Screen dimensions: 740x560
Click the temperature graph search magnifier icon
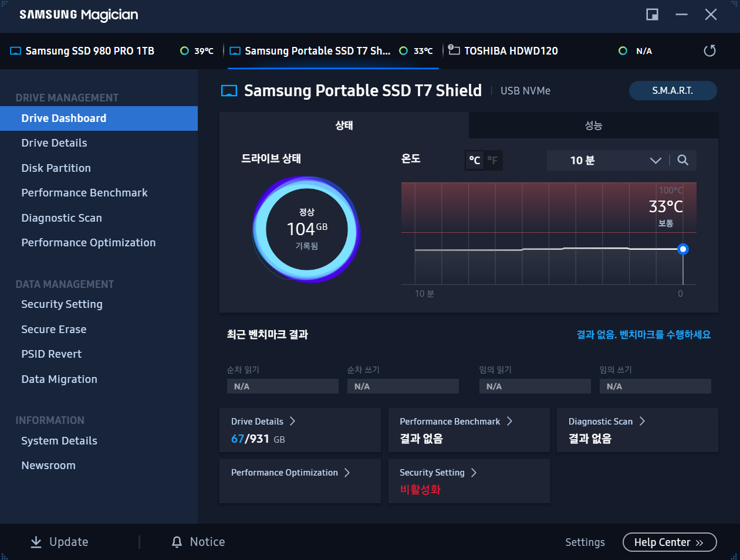pos(683,160)
